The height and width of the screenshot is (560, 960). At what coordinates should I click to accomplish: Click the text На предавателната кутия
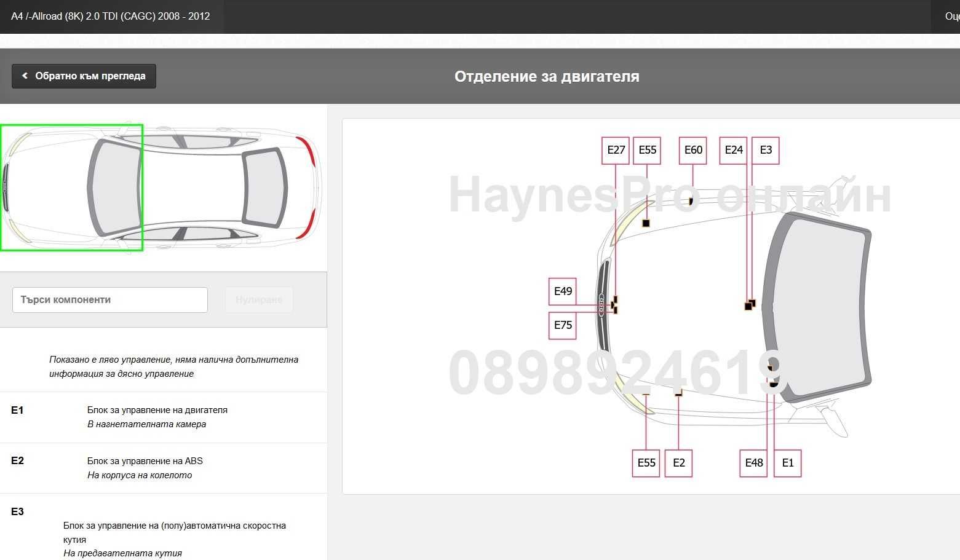tap(123, 553)
